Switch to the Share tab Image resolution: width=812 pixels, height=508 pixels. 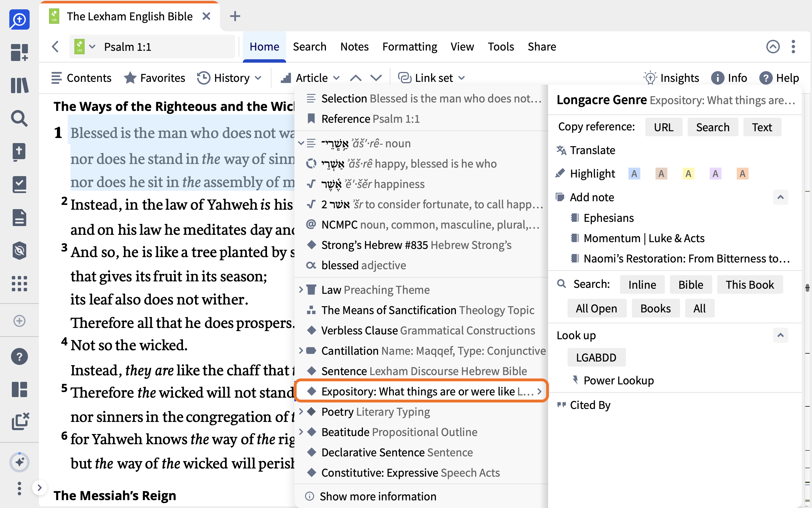coord(542,46)
